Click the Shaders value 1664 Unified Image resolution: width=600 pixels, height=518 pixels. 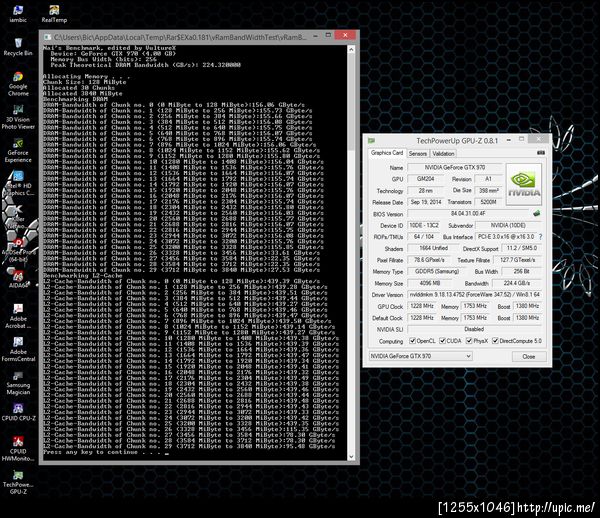pos(434,248)
